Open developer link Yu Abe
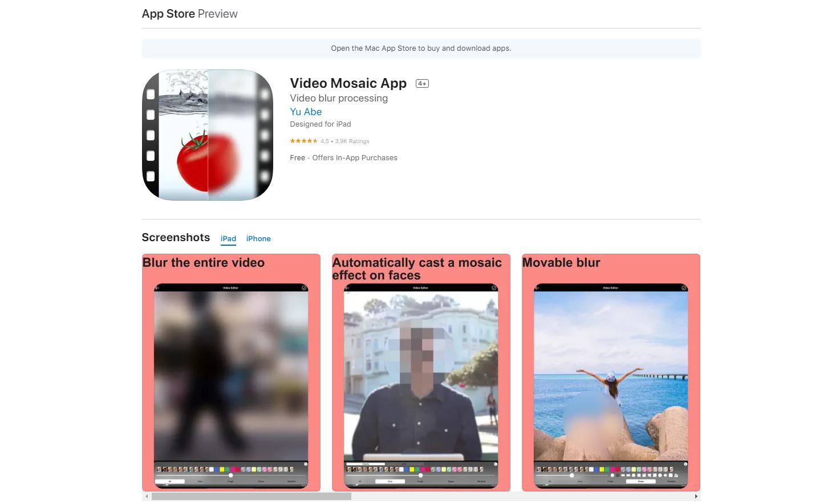The height and width of the screenshot is (504, 823). coord(306,112)
